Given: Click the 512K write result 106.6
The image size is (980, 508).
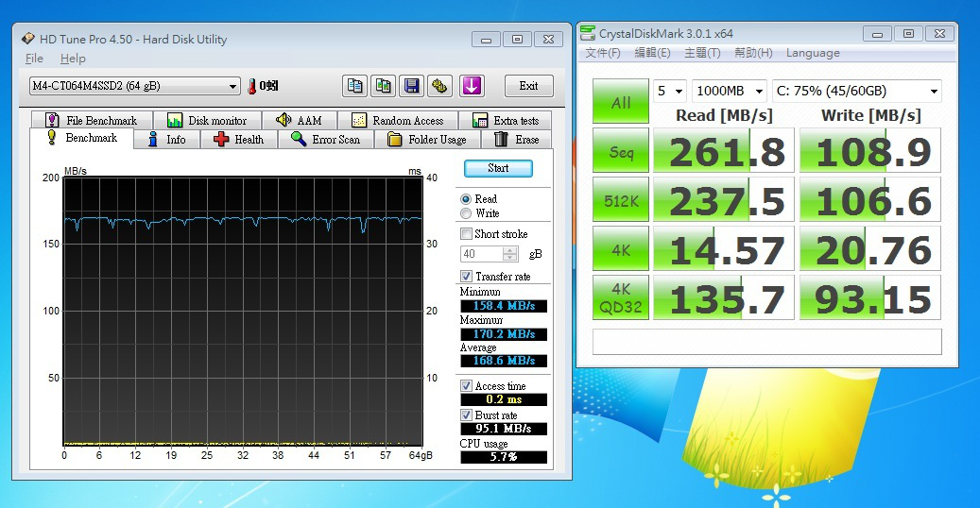Looking at the screenshot, I should coord(870,200).
